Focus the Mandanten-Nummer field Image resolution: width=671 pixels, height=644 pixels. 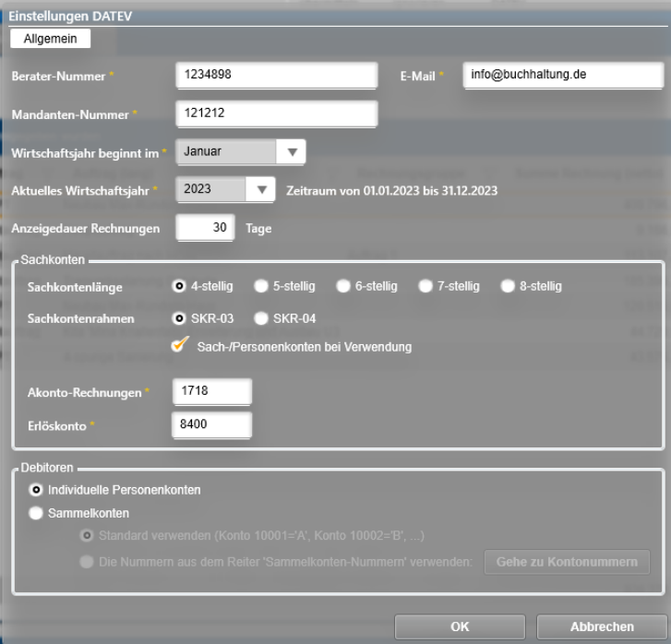[x=276, y=113]
